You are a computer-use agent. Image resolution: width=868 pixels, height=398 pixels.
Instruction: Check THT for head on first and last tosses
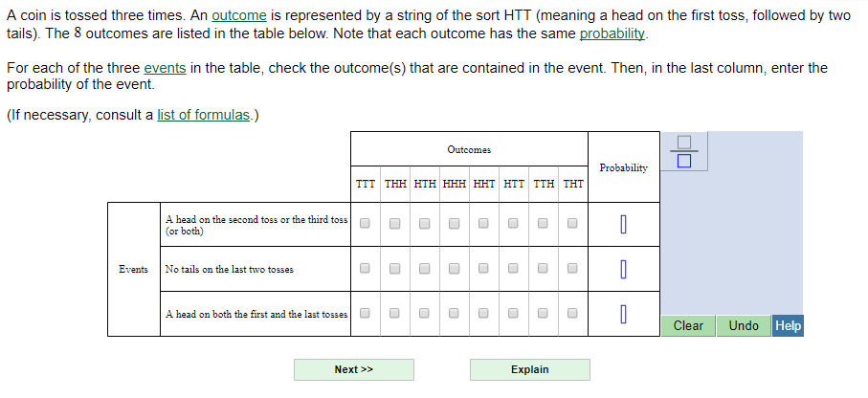[572, 313]
